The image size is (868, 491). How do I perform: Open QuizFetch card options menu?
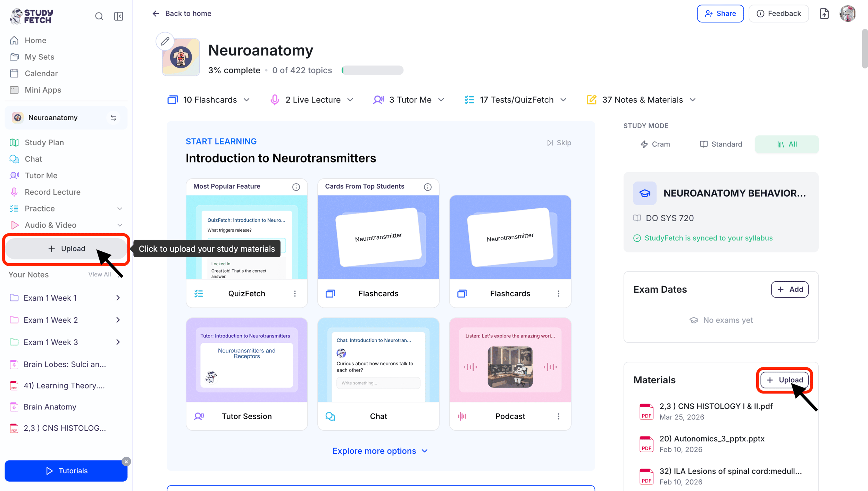295,294
